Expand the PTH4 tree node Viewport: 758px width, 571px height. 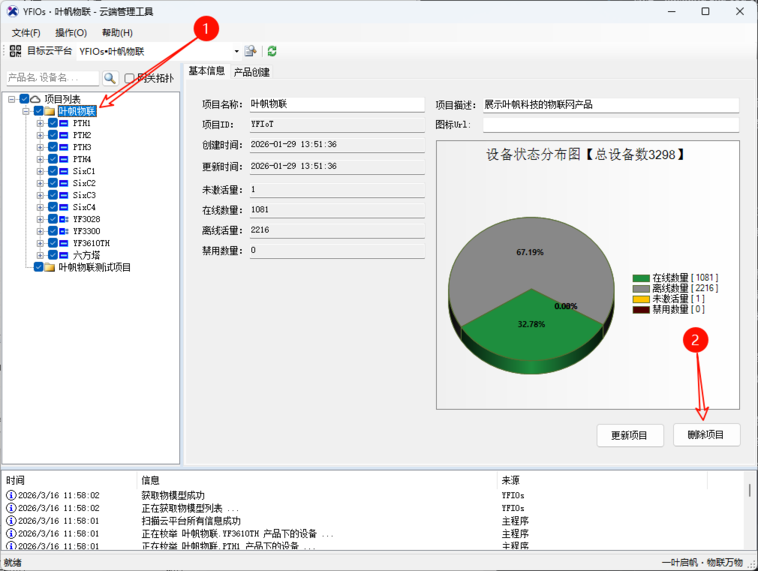tap(40, 159)
